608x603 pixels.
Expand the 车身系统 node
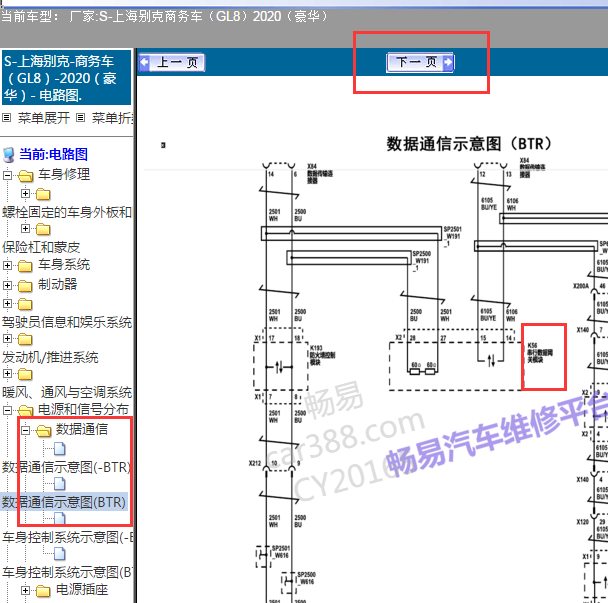click(7, 266)
